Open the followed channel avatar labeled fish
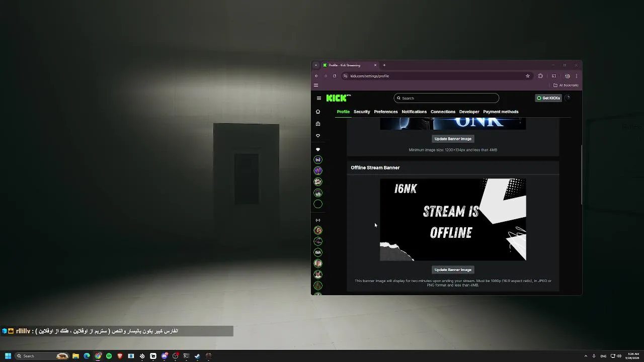The width and height of the screenshot is (644, 362). click(317, 252)
